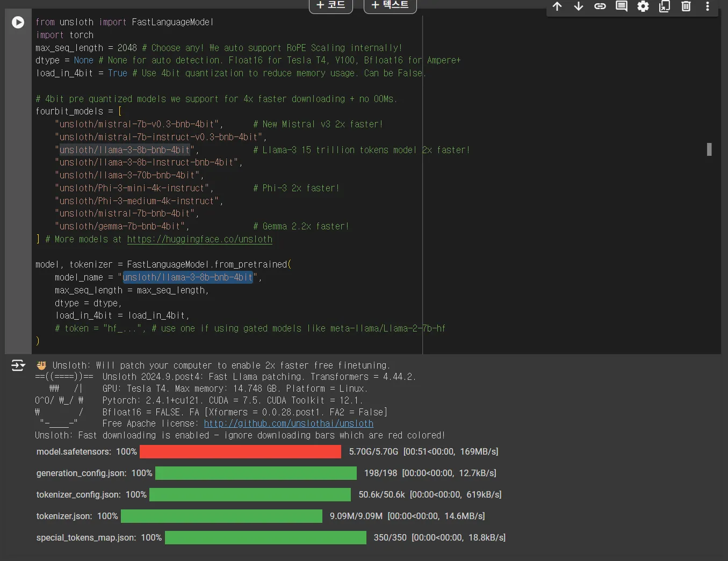The image size is (728, 561).
Task: Insert a text cell with + 텍스트
Action: (390, 5)
